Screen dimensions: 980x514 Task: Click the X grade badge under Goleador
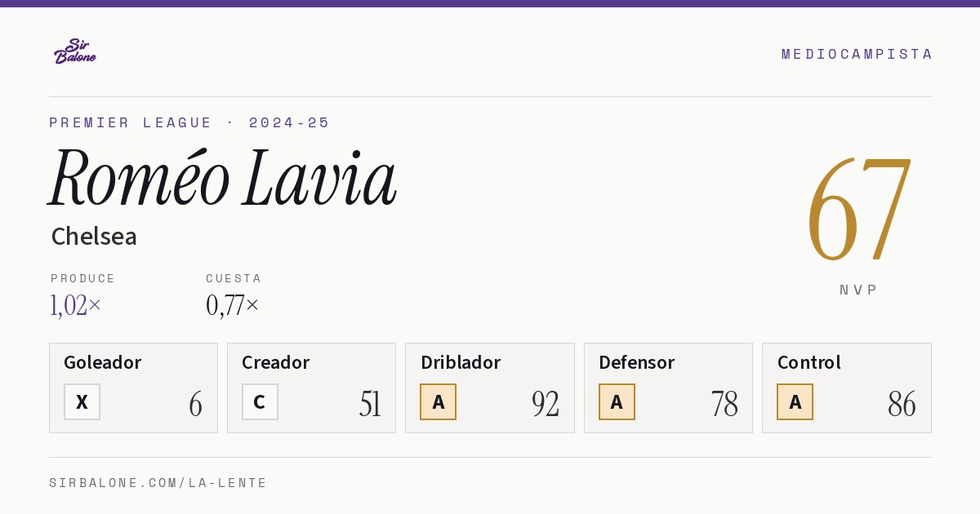coord(82,401)
